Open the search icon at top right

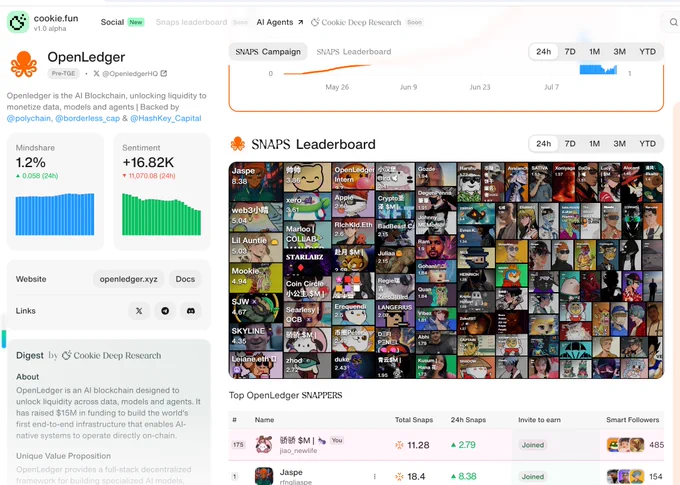click(673, 22)
